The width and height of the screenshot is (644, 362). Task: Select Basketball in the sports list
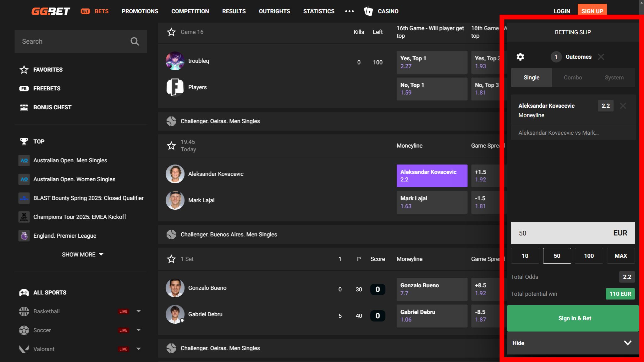[x=47, y=311]
